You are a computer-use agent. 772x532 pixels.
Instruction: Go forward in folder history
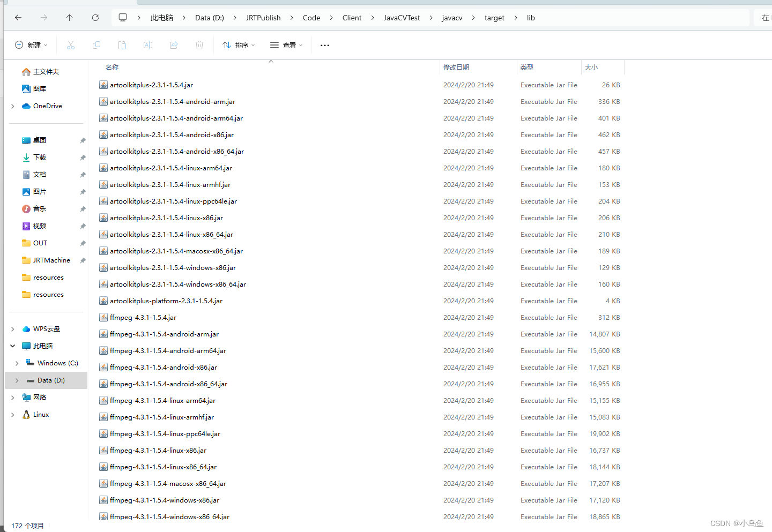(x=44, y=18)
